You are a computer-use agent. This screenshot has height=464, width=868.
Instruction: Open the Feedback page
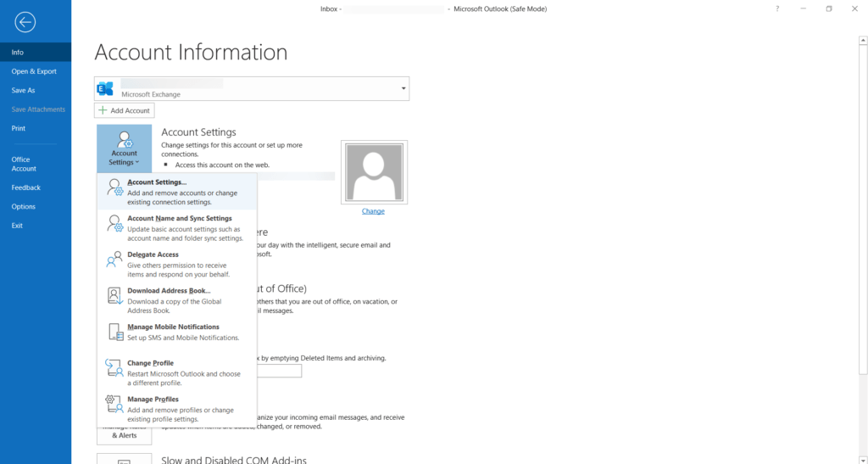pos(36,187)
